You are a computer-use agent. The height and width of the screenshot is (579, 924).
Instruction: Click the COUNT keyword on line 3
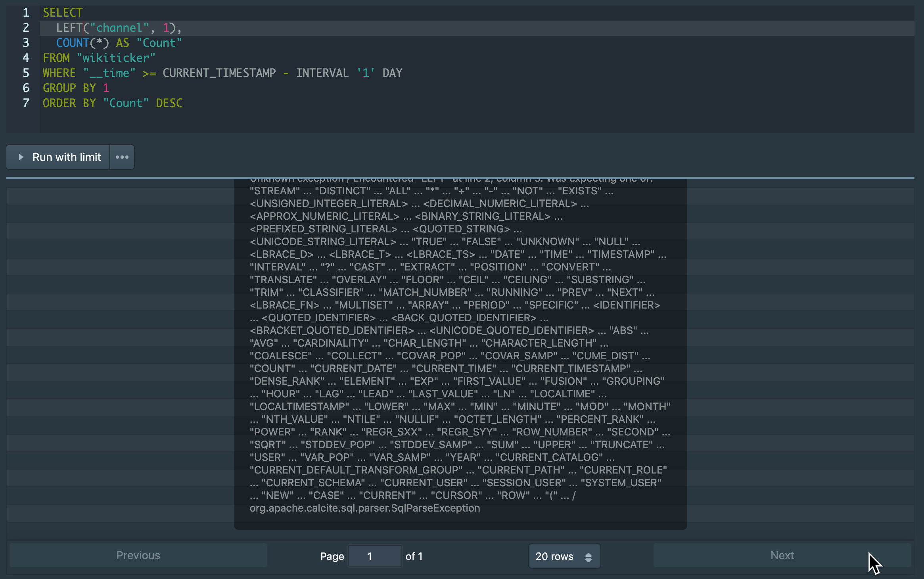(73, 43)
